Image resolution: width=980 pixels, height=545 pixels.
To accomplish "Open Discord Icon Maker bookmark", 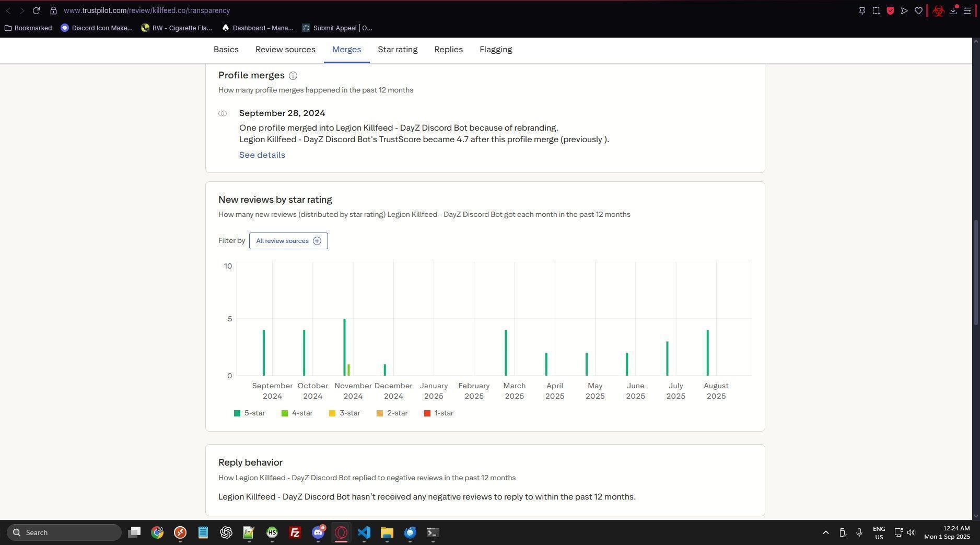I will [x=97, y=28].
